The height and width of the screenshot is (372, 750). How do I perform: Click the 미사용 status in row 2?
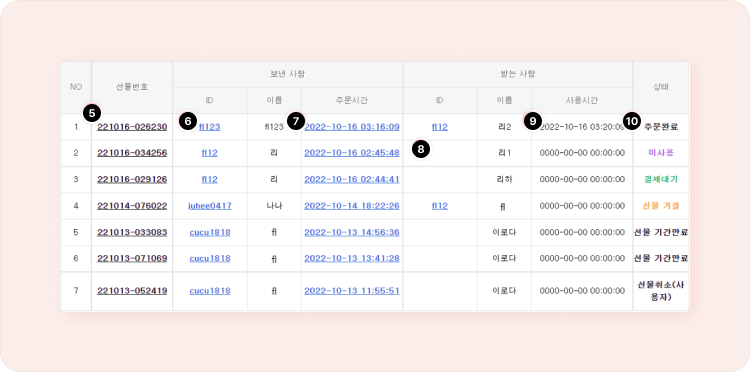point(661,153)
